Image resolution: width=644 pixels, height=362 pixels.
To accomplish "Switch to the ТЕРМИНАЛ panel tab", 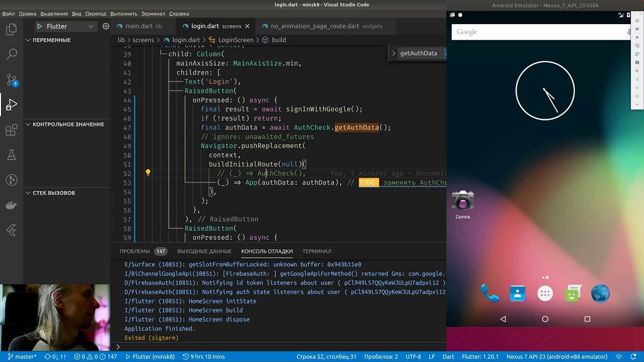I will click(x=316, y=251).
